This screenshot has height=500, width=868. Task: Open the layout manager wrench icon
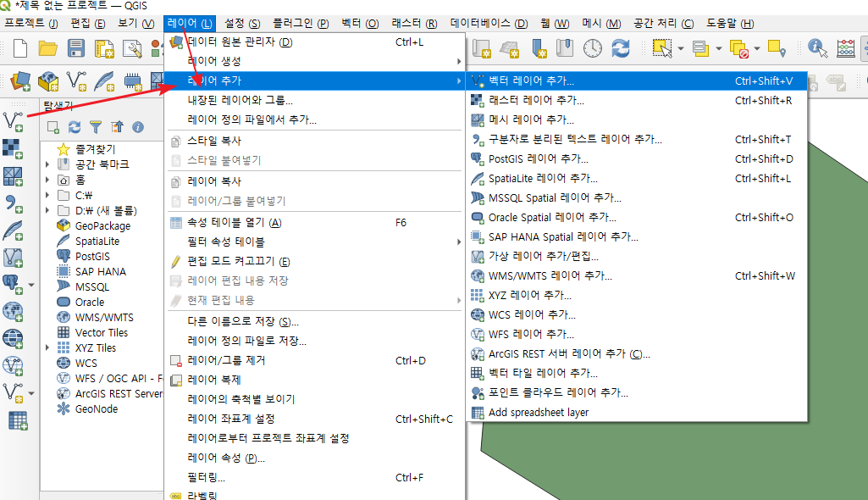click(x=132, y=48)
